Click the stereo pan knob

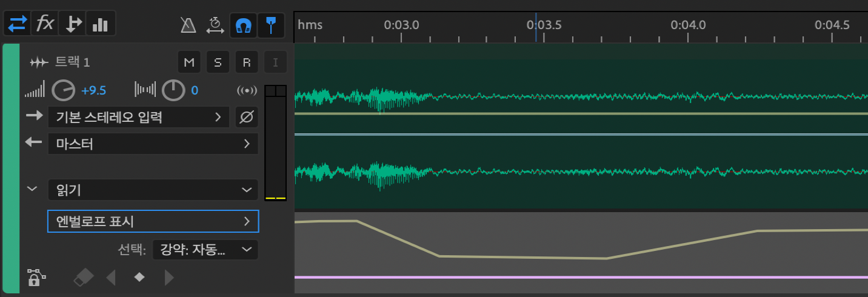click(173, 91)
